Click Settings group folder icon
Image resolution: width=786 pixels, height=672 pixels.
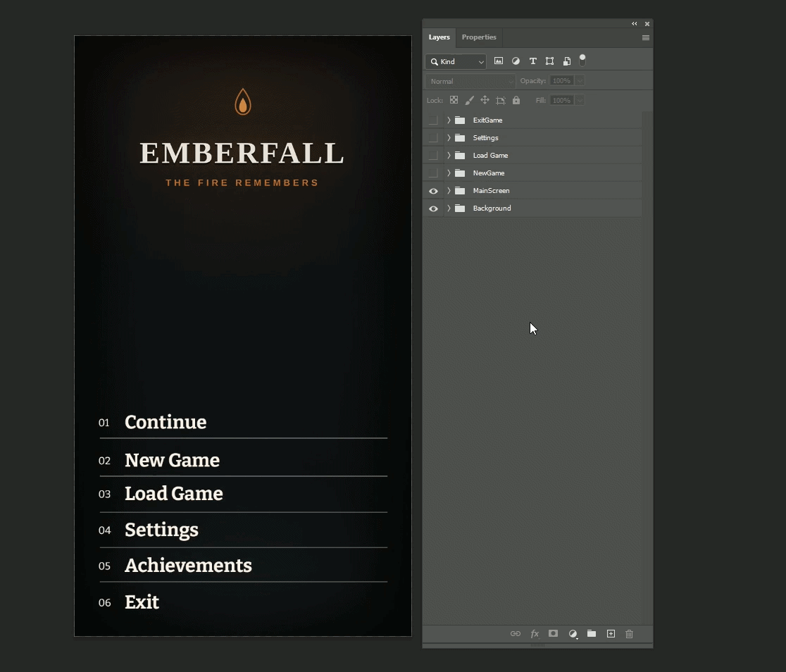[460, 138]
